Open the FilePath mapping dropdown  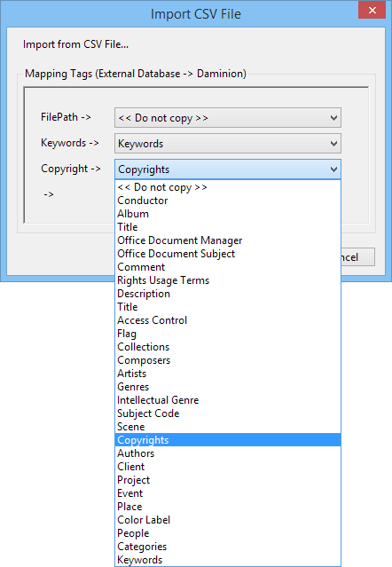click(228, 118)
